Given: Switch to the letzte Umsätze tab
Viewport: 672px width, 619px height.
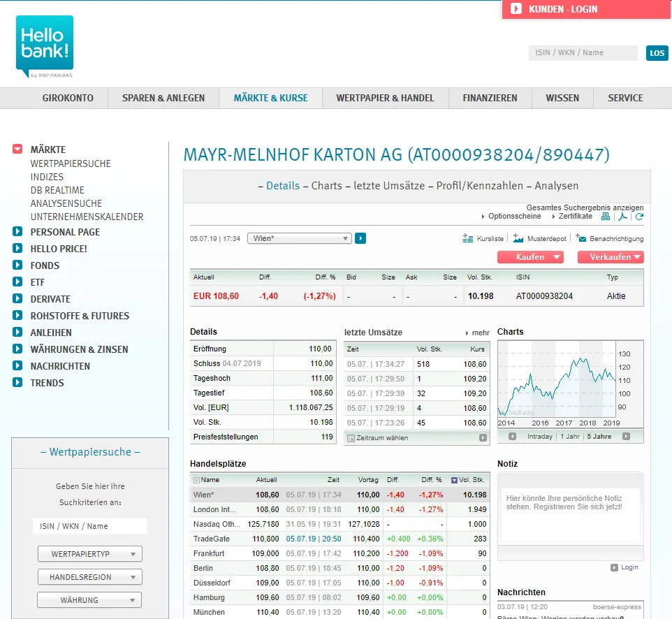Looking at the screenshot, I should click(x=389, y=186).
